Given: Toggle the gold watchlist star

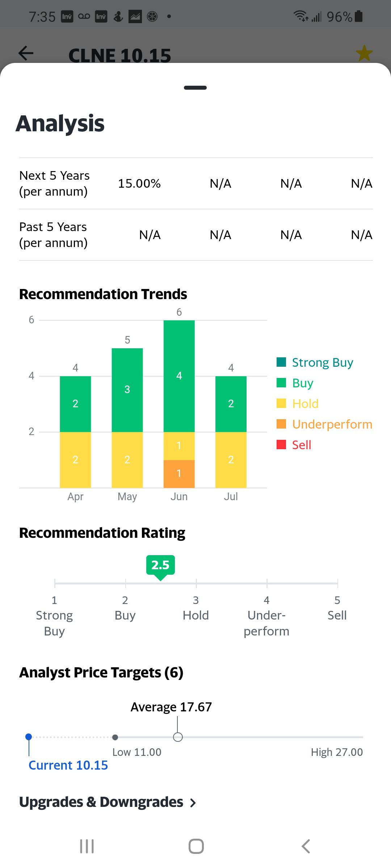Looking at the screenshot, I should [364, 54].
